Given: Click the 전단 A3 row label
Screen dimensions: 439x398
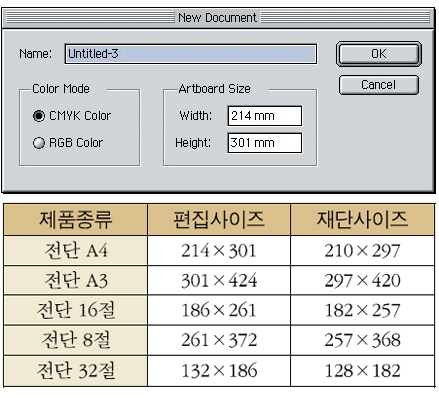Looking at the screenshot, I should coord(76,280).
